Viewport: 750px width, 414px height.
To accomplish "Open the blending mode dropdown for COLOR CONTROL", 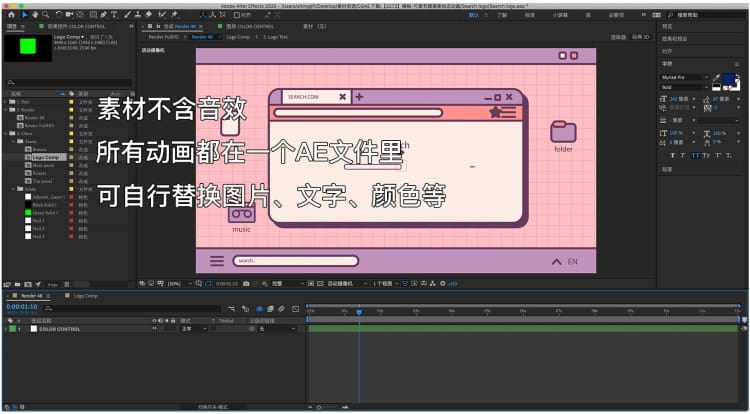I will pyautogui.click(x=194, y=329).
